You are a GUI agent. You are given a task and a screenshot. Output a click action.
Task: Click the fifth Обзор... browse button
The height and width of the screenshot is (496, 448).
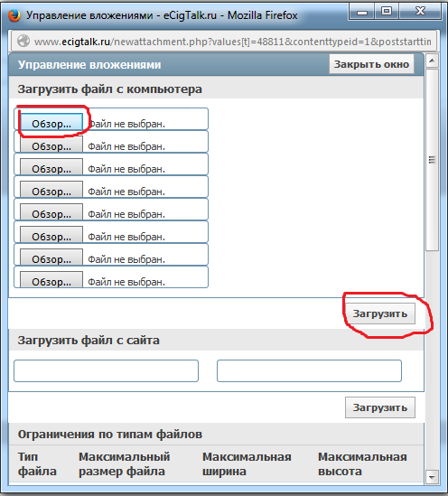(51, 212)
